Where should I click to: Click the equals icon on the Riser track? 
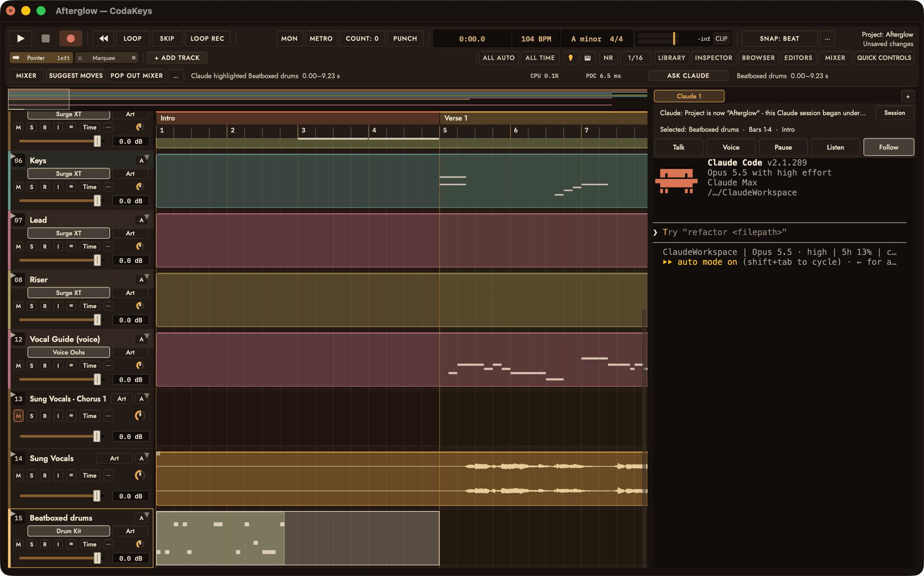(71, 306)
